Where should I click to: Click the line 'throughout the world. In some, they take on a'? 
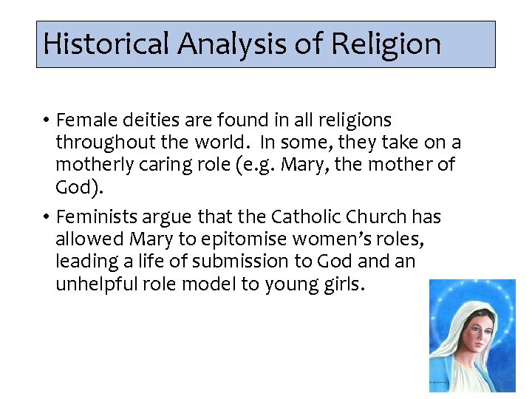(x=258, y=142)
